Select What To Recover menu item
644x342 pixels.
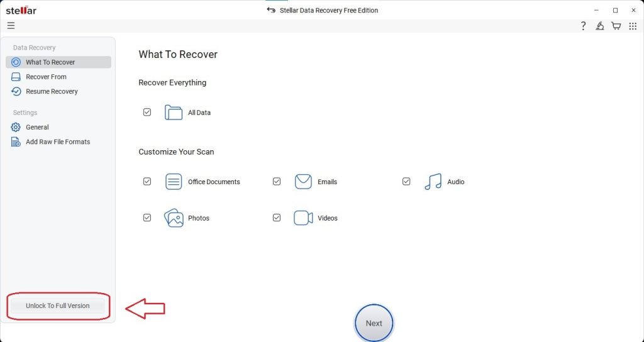click(58, 62)
